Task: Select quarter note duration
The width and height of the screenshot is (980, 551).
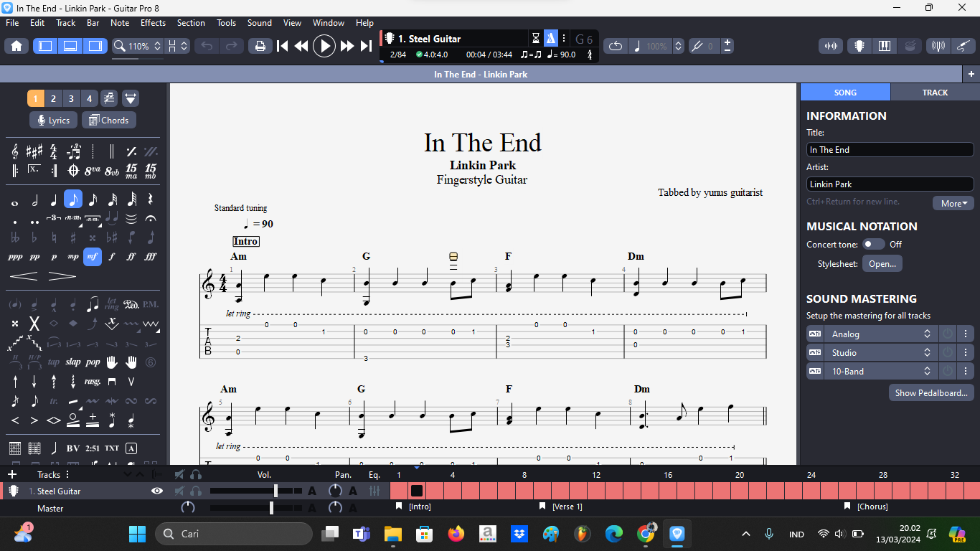Action: [53, 200]
